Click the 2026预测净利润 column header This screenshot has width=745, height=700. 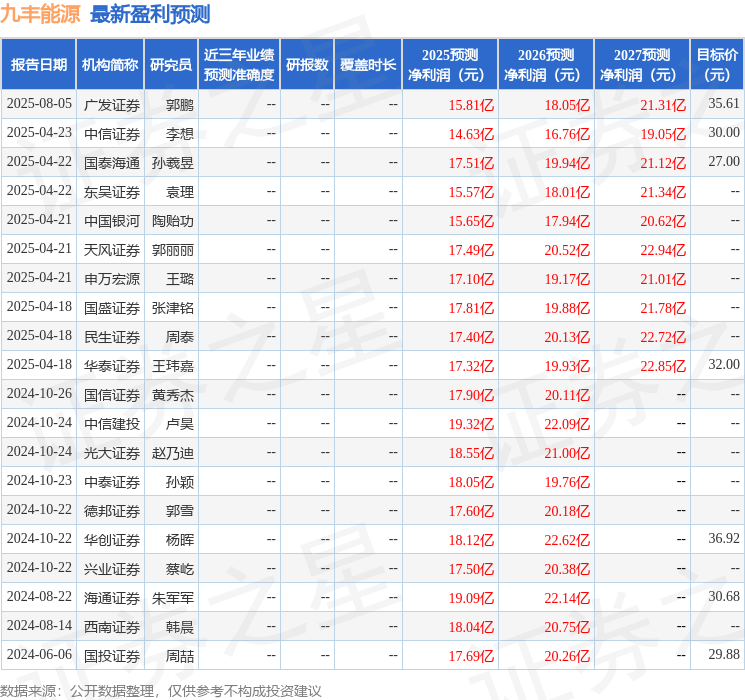coord(545,65)
